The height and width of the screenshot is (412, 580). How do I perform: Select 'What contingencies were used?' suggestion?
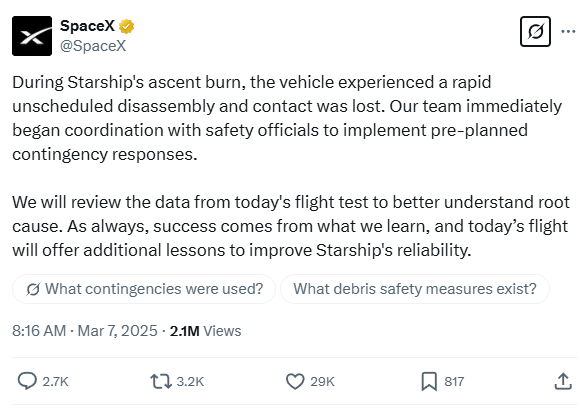[x=144, y=289]
